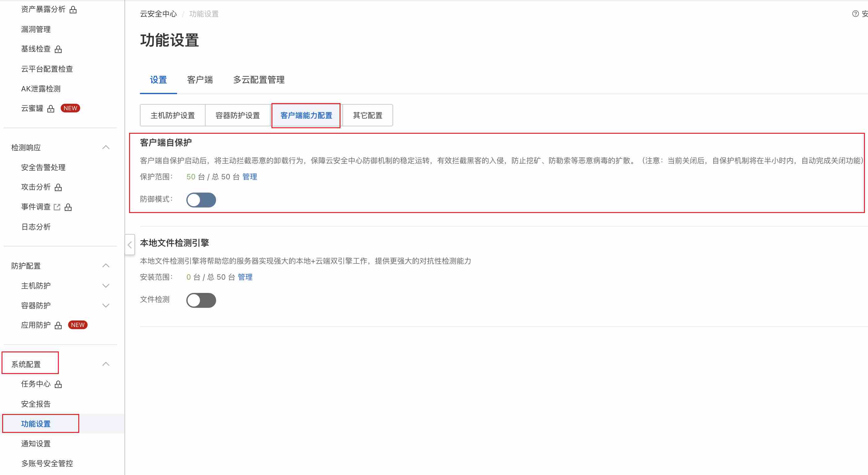The height and width of the screenshot is (475, 868).
Task: Toggle the 文件检测 switch
Action: (201, 300)
